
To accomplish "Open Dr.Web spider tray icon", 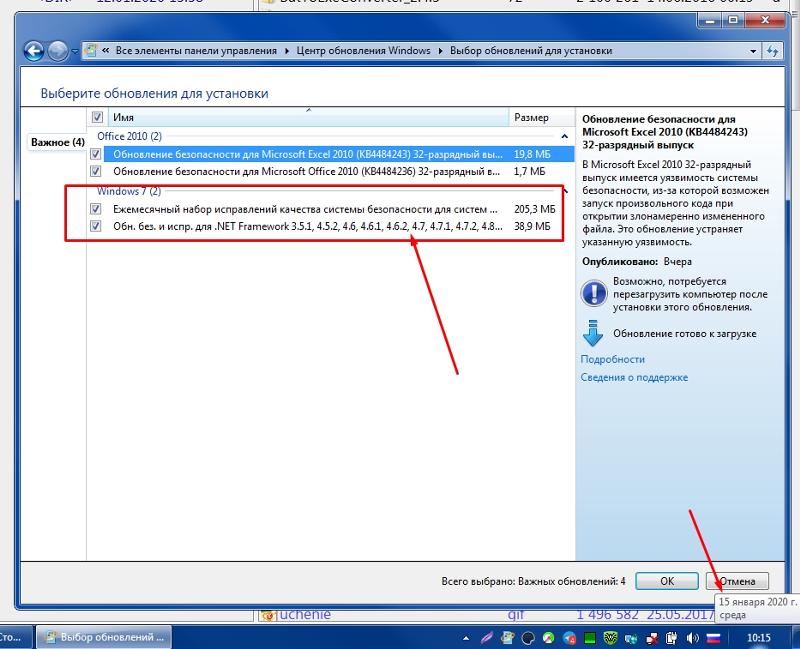I will click(610, 638).
